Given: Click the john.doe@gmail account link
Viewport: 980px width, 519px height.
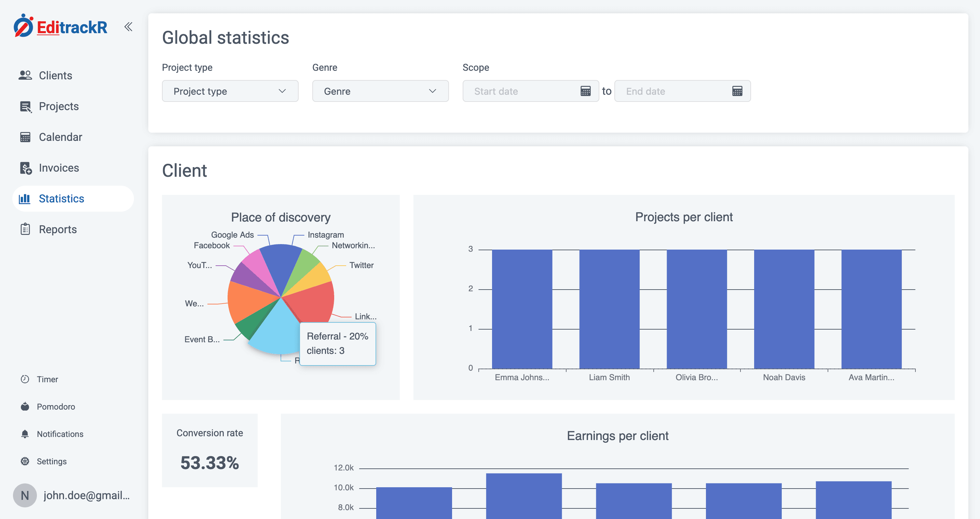Looking at the screenshot, I should coord(86,495).
